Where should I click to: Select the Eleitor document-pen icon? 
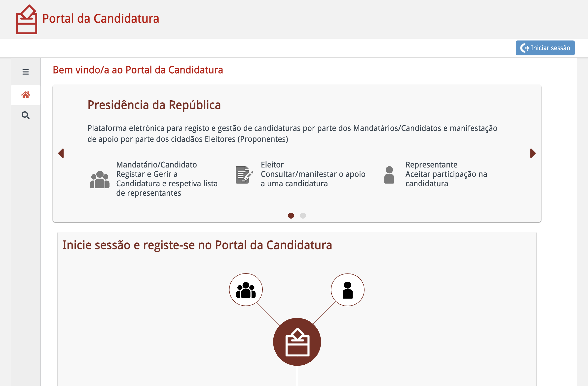click(244, 175)
